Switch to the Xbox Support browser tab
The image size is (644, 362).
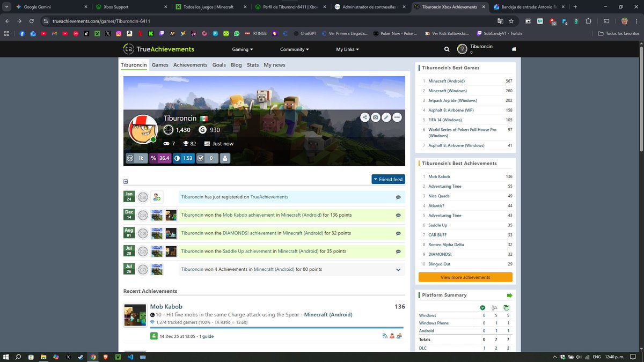coord(131,7)
